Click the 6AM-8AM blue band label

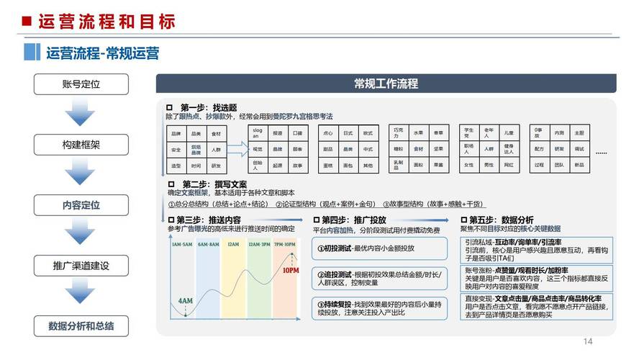click(x=208, y=245)
